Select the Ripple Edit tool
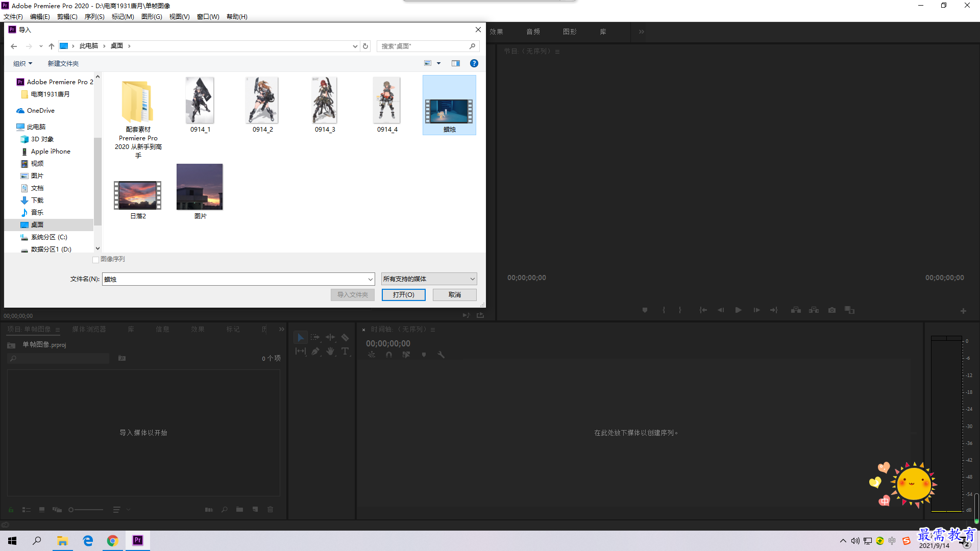 [x=330, y=338]
